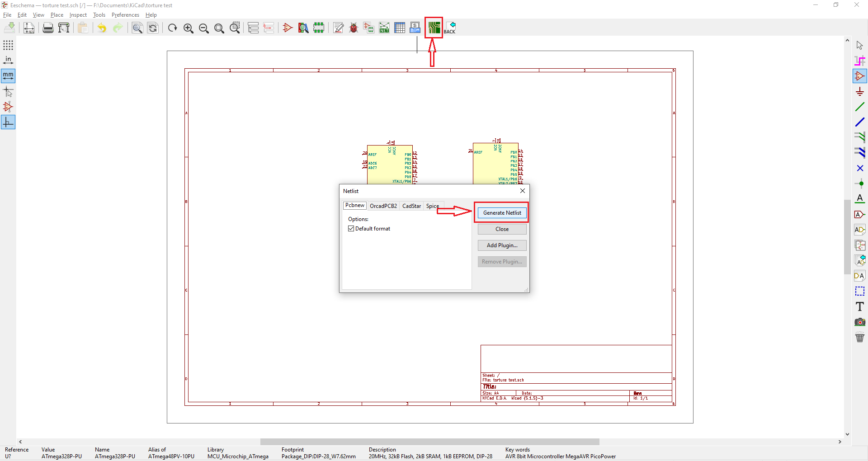Switch units to inches

[x=8, y=61]
